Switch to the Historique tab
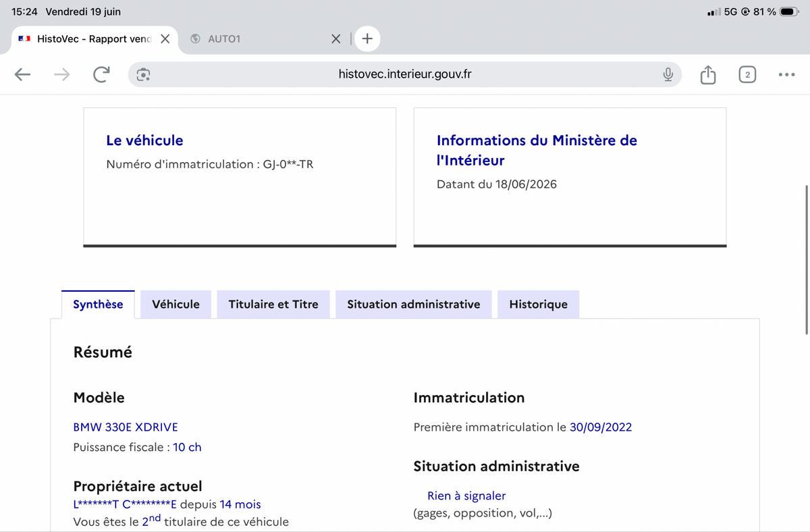 [538, 304]
